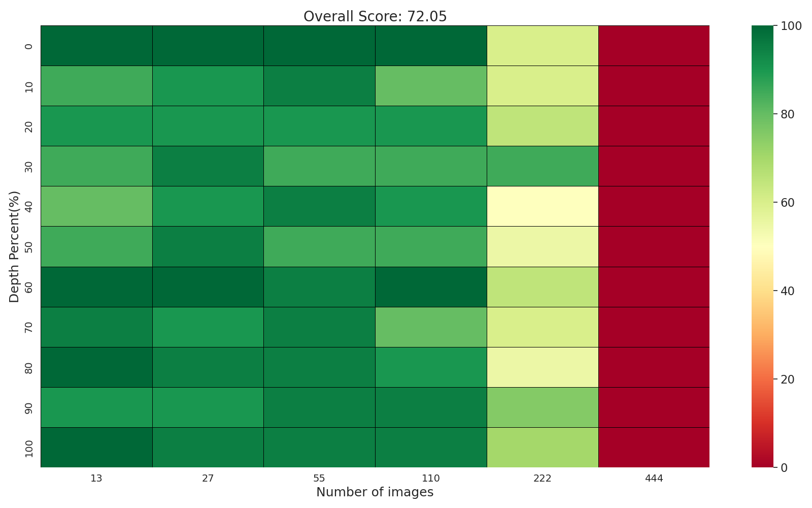Pick the cell at depth 100, 222 images
This screenshot has height=508, width=812.
click(x=543, y=447)
